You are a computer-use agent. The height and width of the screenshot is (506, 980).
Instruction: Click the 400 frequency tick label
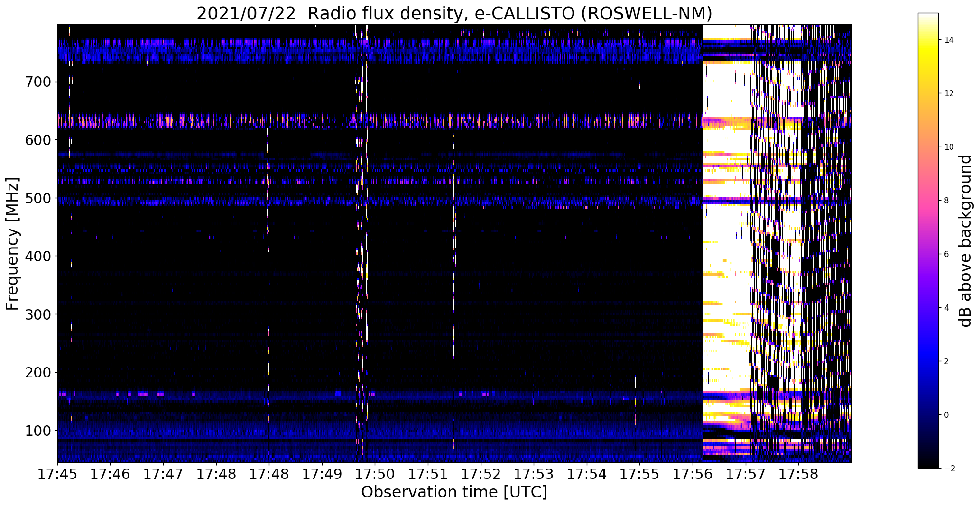click(37, 256)
